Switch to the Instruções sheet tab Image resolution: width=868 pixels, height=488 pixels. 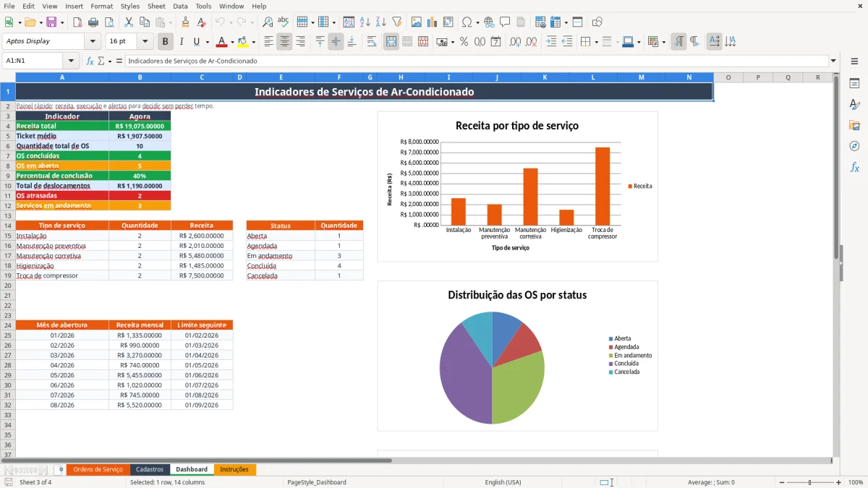(x=234, y=469)
